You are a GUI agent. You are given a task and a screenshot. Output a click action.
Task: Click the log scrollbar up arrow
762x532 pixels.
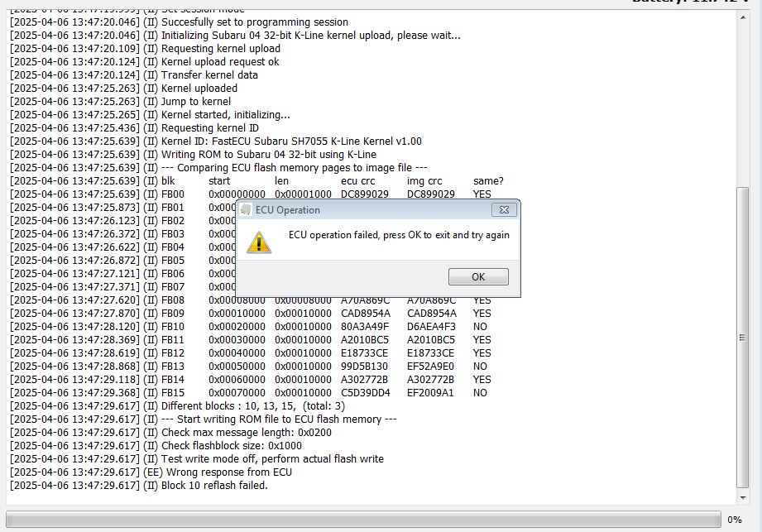point(742,16)
